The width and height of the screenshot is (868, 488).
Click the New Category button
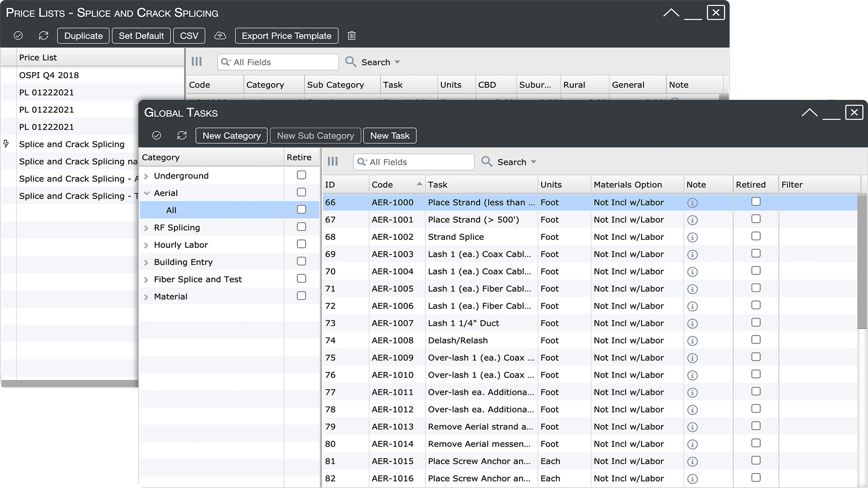(x=231, y=136)
